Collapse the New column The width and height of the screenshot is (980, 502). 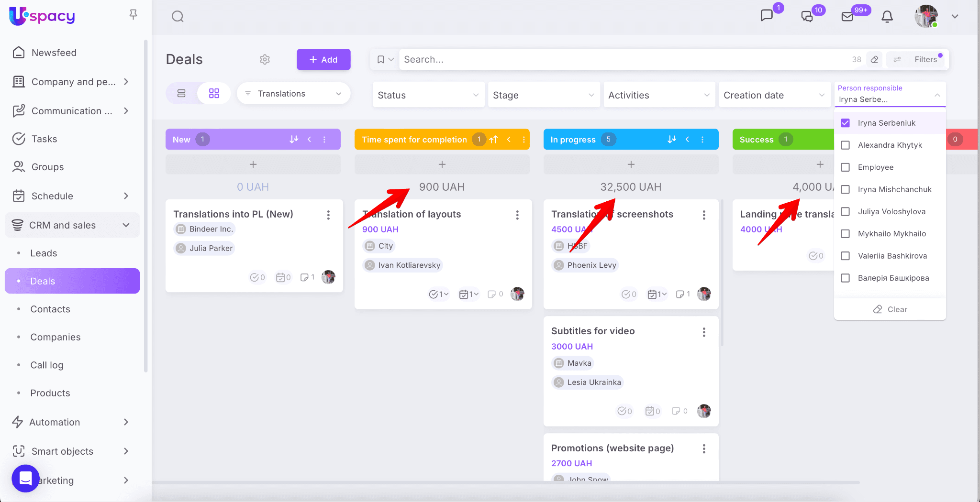click(310, 139)
